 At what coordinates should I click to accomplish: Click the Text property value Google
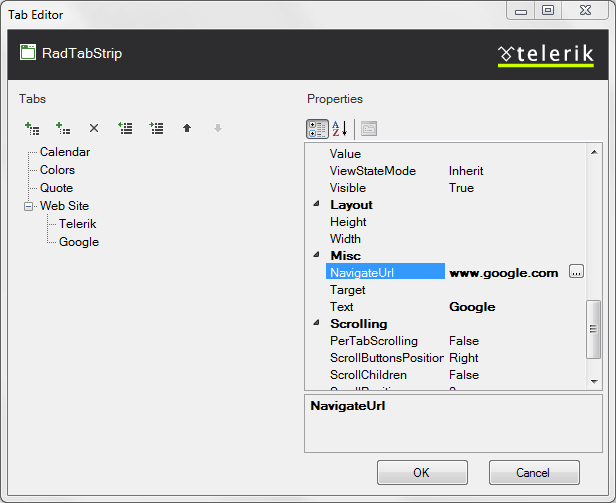[x=472, y=307]
